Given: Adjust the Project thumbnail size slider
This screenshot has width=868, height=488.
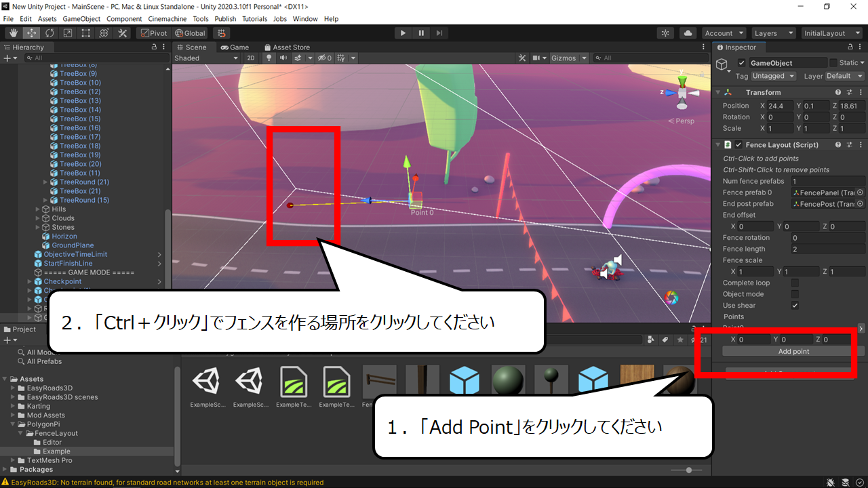Looking at the screenshot, I should (x=689, y=470).
